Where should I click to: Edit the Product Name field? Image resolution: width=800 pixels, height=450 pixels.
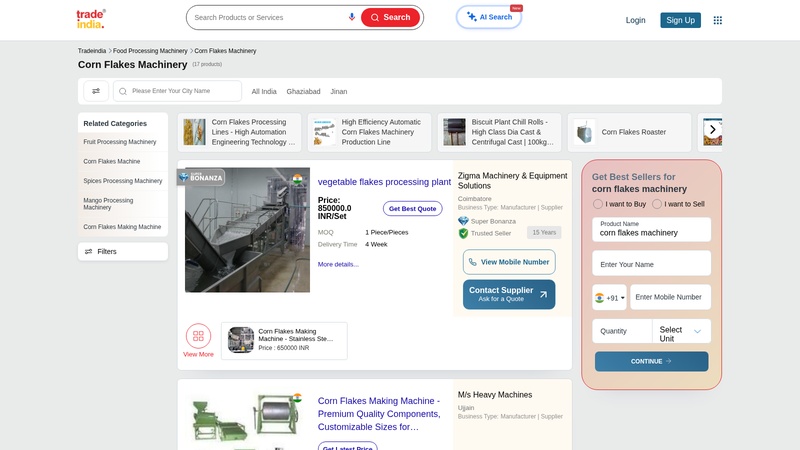pyautogui.click(x=652, y=230)
